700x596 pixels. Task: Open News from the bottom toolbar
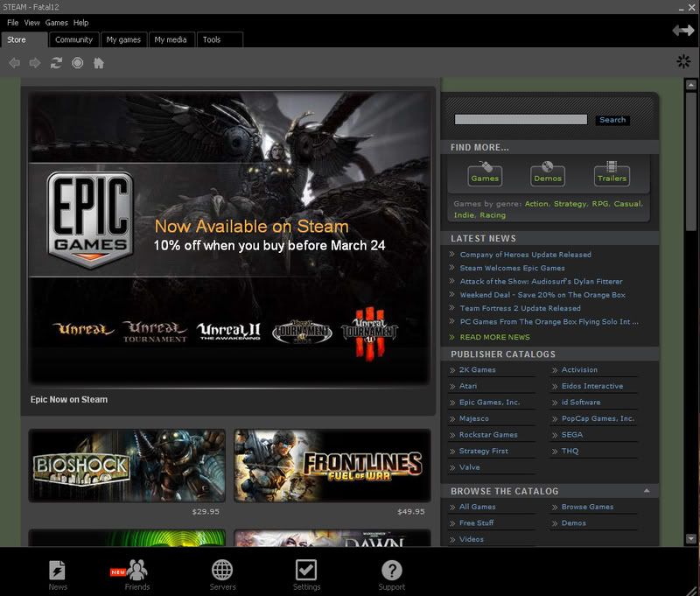tap(58, 570)
